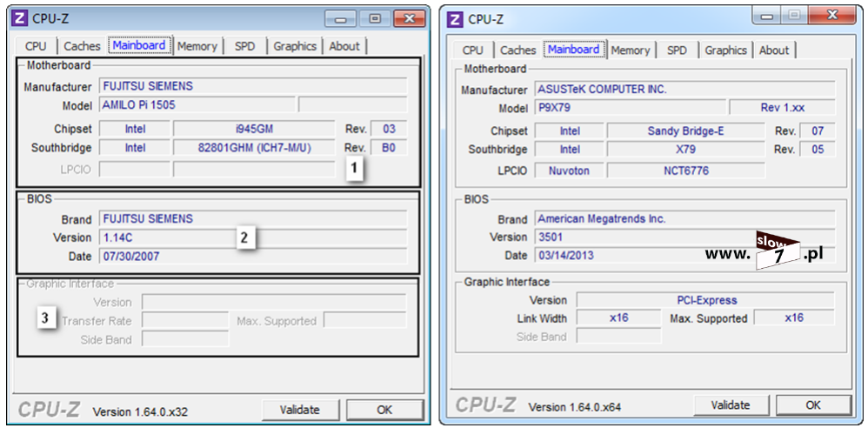Select the Nuvoton LPCIO vendor value
Image resolution: width=868 pixels, height=428 pixels.
pos(569,171)
